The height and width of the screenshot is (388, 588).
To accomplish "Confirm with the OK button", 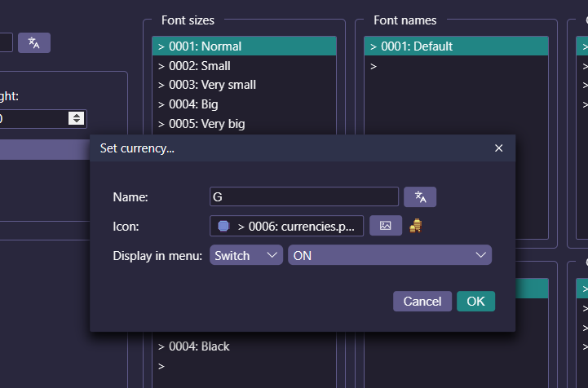I will coord(475,302).
